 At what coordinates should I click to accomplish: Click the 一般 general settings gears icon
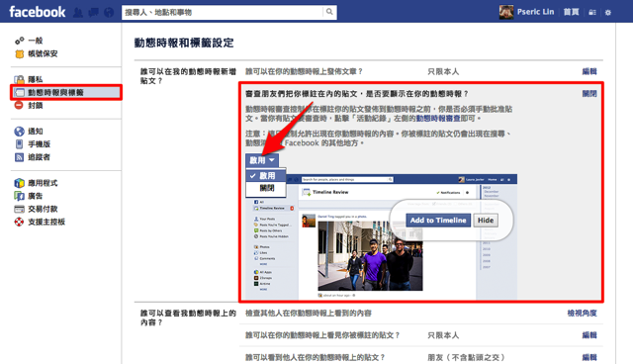click(x=20, y=41)
